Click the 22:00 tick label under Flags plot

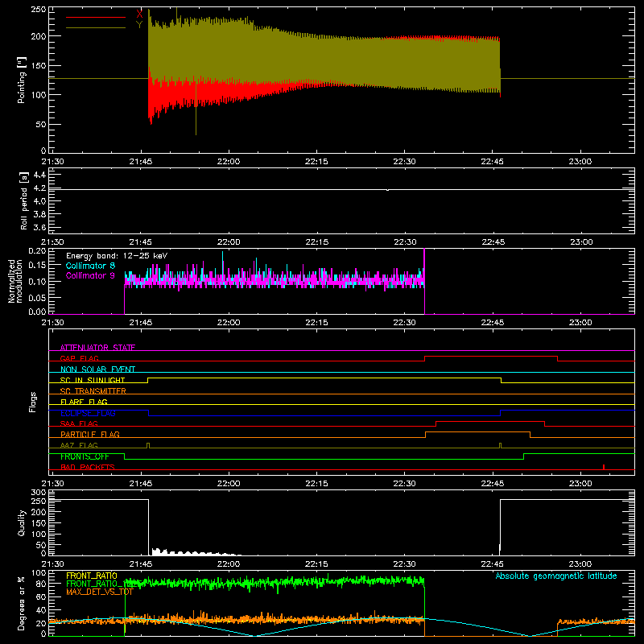tap(229, 484)
